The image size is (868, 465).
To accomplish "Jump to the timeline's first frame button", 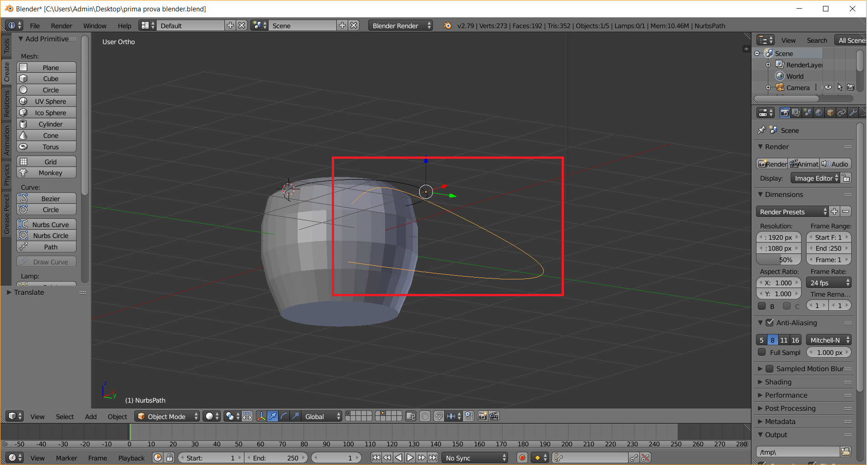I will [x=376, y=458].
